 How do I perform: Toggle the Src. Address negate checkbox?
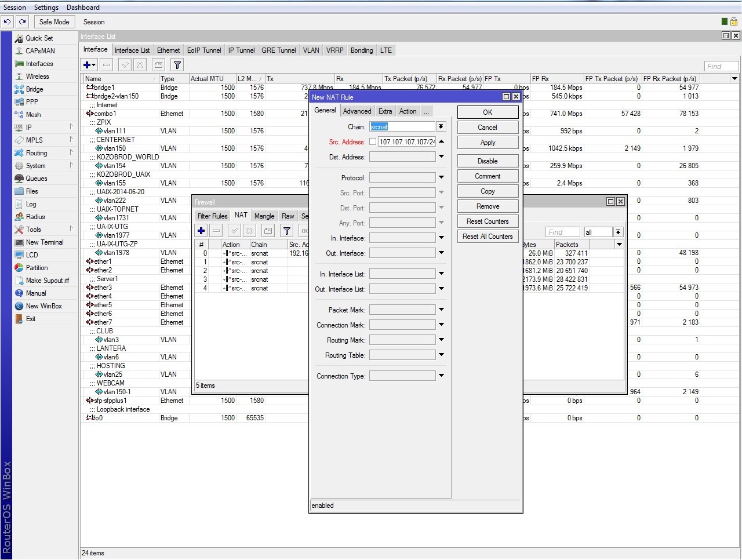pos(373,141)
